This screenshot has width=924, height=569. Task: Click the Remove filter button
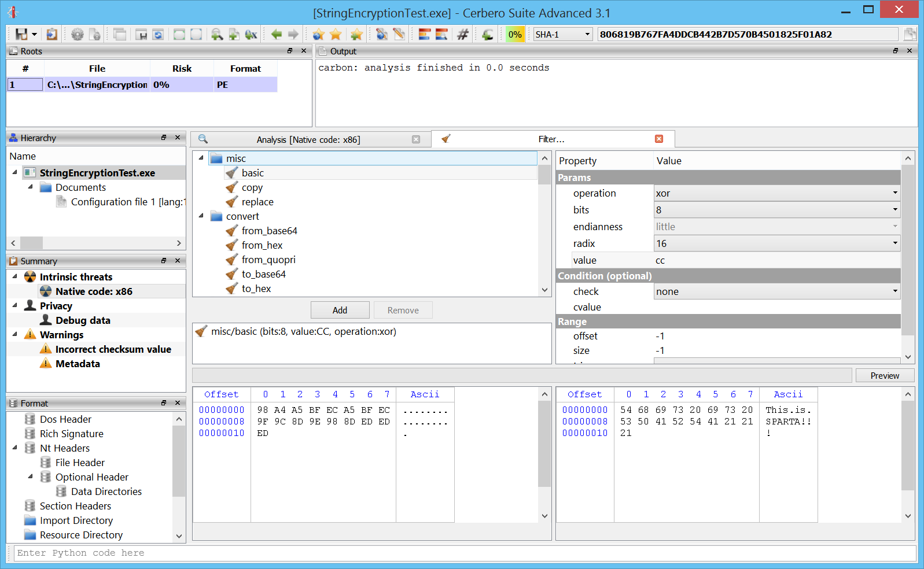[403, 310]
